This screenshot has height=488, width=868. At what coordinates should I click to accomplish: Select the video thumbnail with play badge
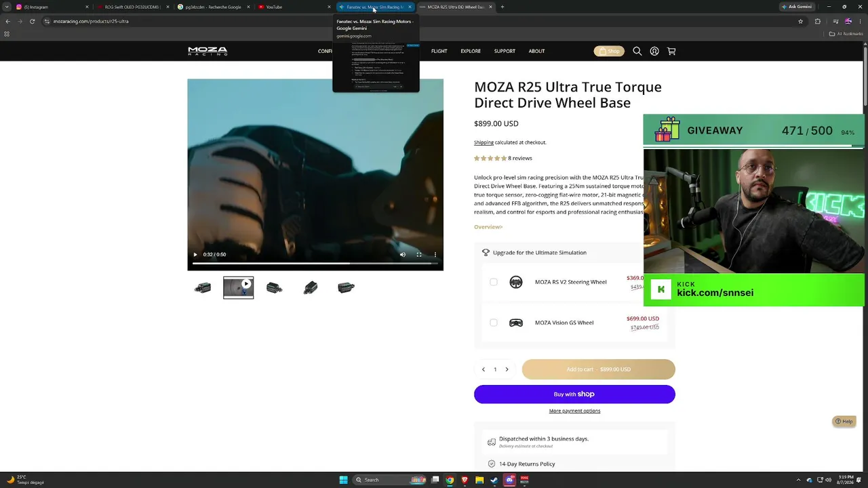[x=239, y=288]
